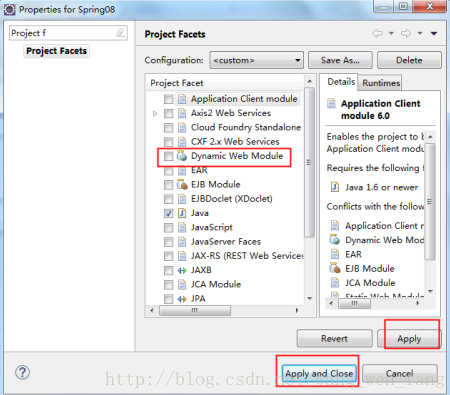
Task: Click the Java 1.6 or newer icon in Details
Action: [x=335, y=187]
